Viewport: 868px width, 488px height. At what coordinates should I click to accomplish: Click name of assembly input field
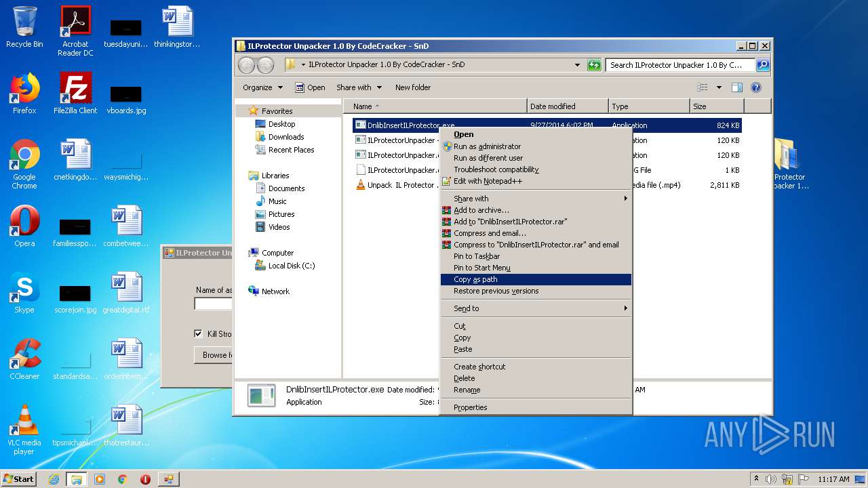pos(213,304)
